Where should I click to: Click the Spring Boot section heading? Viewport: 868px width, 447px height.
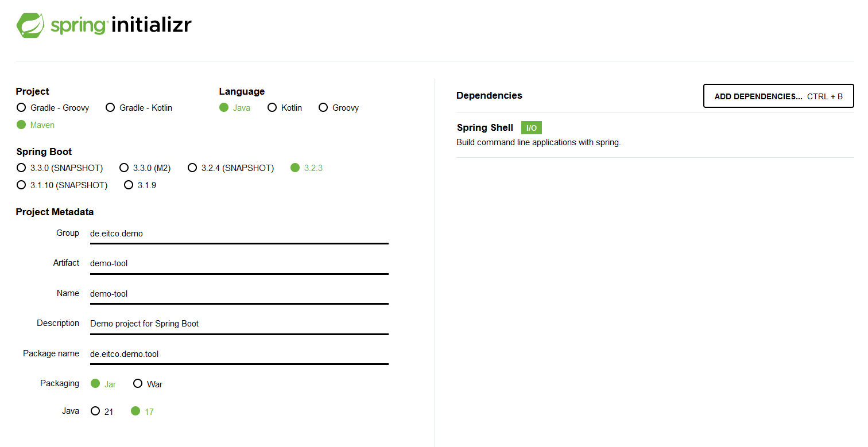pyautogui.click(x=44, y=151)
